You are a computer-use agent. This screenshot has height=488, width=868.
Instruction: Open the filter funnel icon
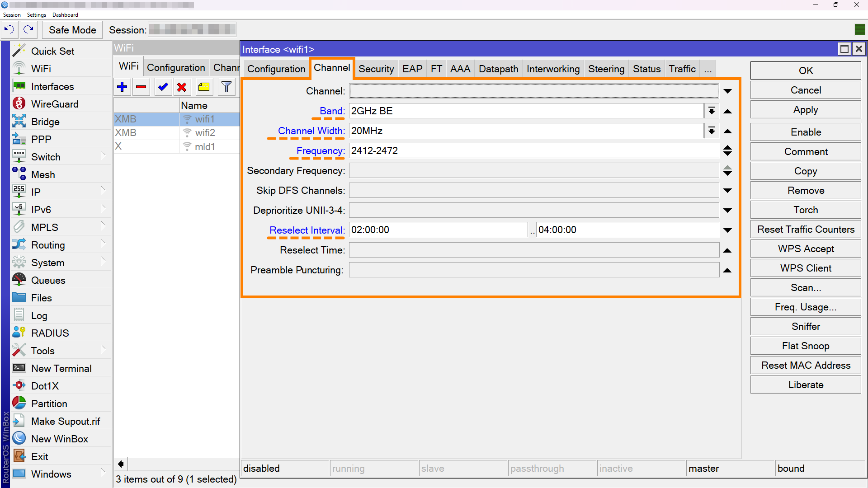coord(226,87)
